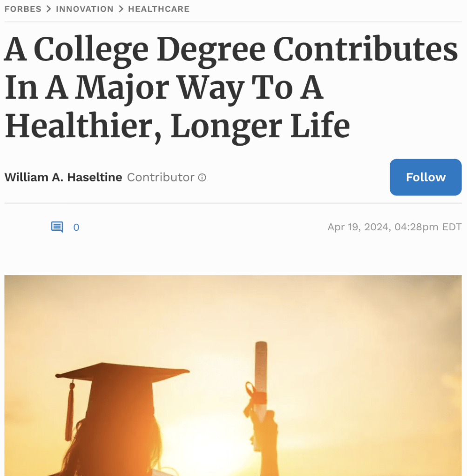Click the chevron after INNOVATION breadcrumb
This screenshot has width=467, height=476.
point(121,9)
